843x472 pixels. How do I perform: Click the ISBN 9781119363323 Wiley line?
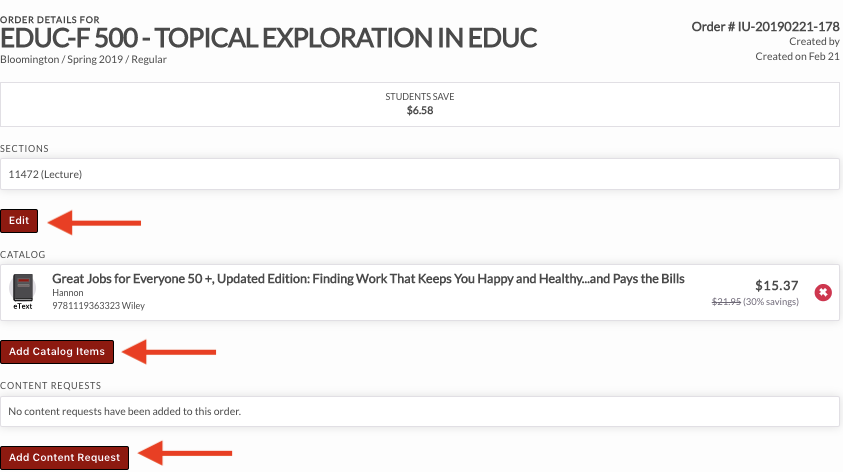point(98,305)
